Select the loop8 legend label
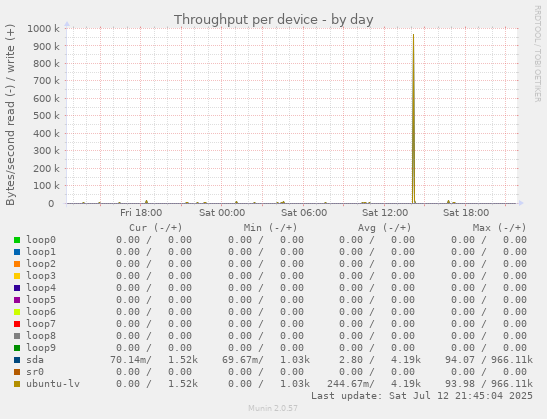The image size is (547, 419). [x=41, y=336]
